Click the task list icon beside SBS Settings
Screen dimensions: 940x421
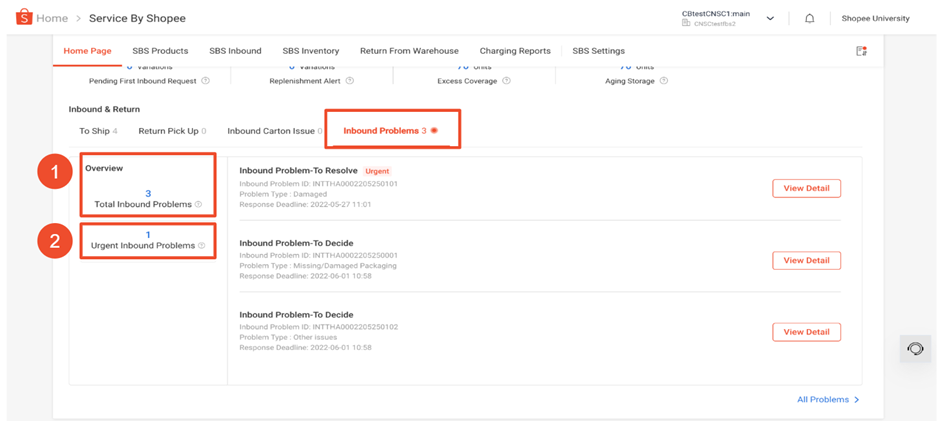tap(861, 51)
